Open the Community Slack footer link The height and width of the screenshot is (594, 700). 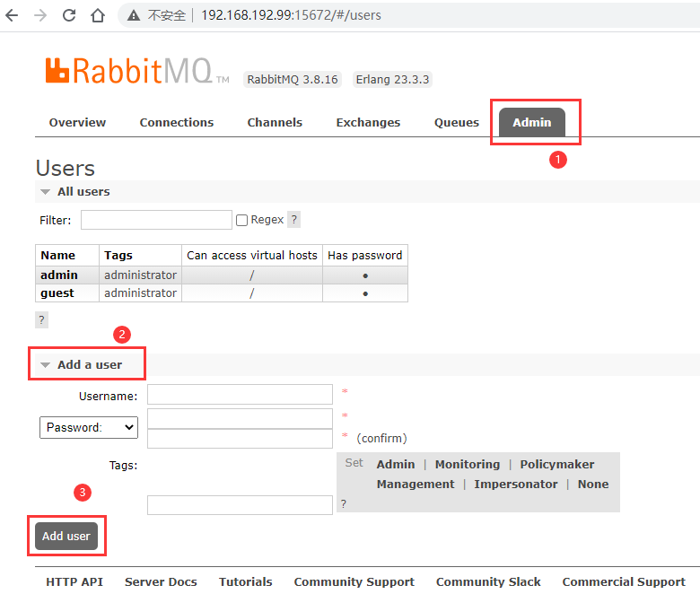click(x=488, y=582)
